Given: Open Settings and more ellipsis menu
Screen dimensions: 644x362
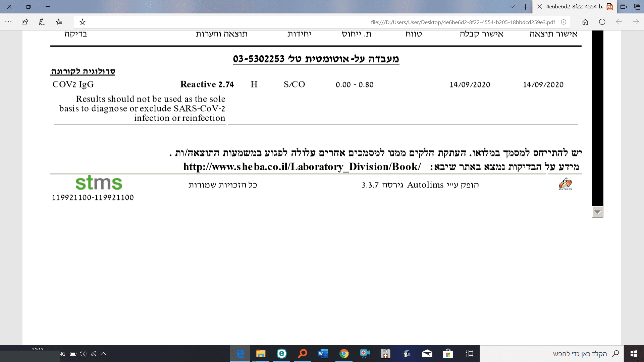Looking at the screenshot, I should click(8, 22).
